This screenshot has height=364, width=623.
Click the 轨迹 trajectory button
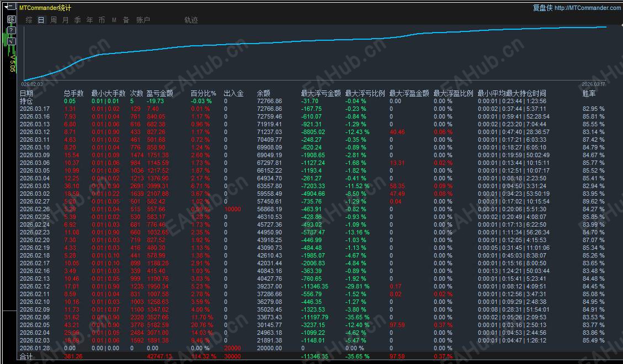click(x=191, y=20)
